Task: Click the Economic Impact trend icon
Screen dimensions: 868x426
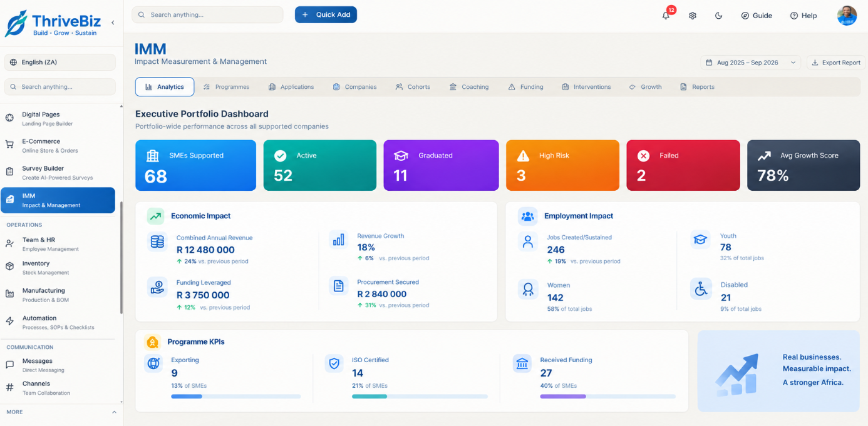Action: tap(155, 216)
